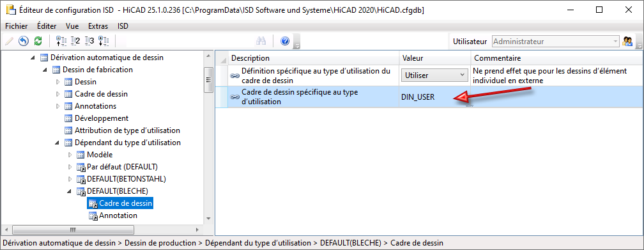The height and width of the screenshot is (250, 644).
Task: Click the DIN_USER value cell
Action: (434, 97)
